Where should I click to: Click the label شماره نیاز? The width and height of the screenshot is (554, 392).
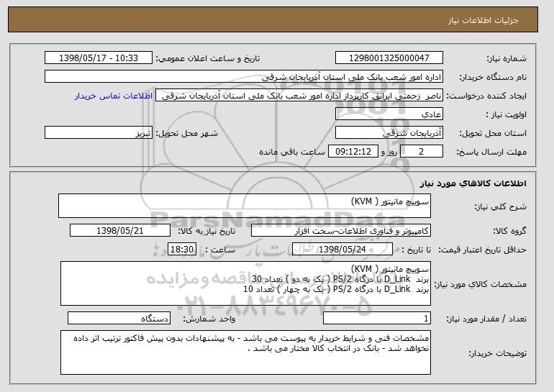coord(507,58)
